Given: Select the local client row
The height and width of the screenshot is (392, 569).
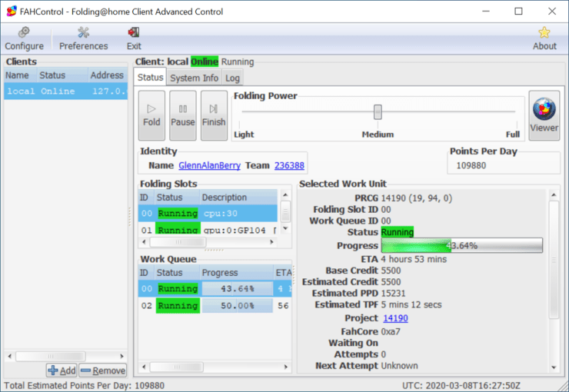Looking at the screenshot, I should (x=65, y=91).
